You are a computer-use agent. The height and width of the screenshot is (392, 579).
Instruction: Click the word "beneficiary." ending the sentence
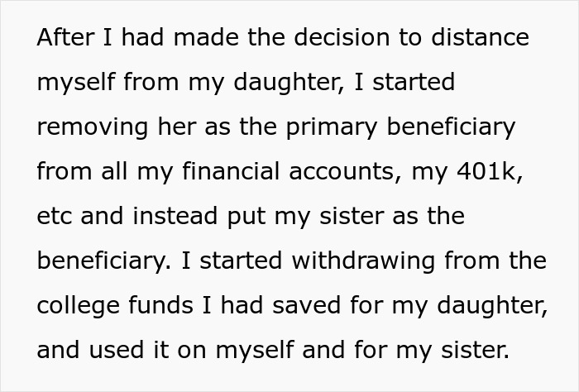(106, 261)
